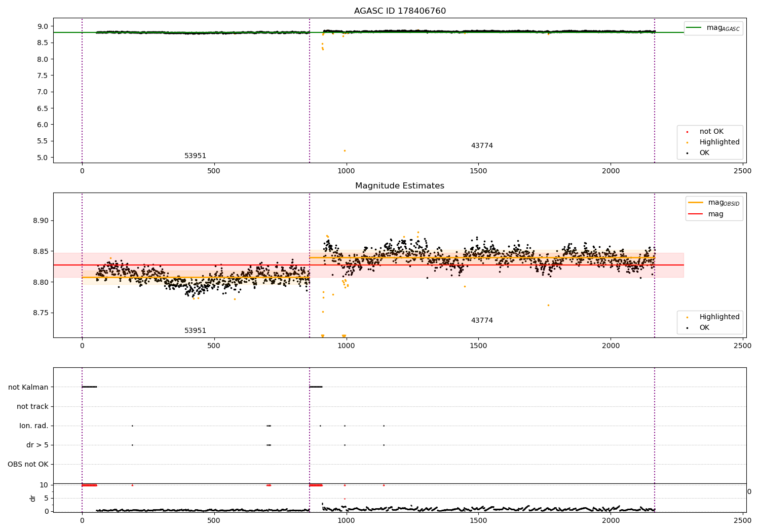Click the '8.80' y-axis tick label

pos(42,282)
